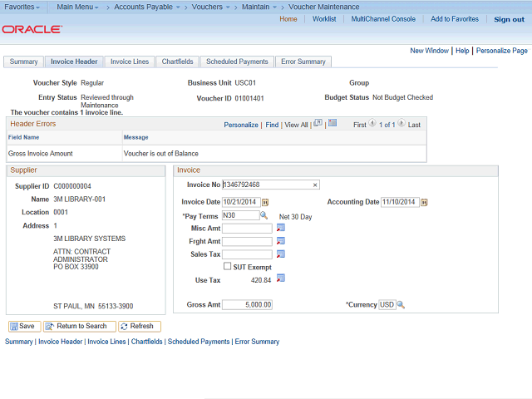
Task: Click the Gross Amt input field
Action: click(x=247, y=305)
